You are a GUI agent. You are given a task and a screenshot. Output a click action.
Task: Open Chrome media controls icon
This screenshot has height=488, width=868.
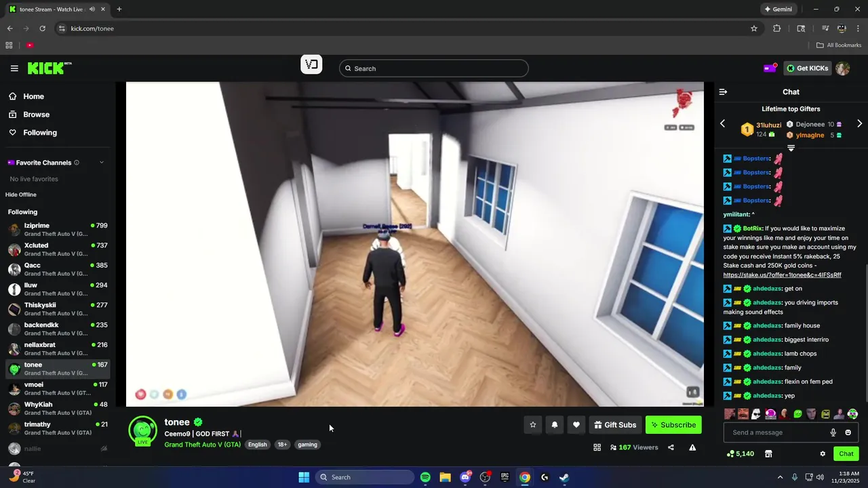pos(825,28)
